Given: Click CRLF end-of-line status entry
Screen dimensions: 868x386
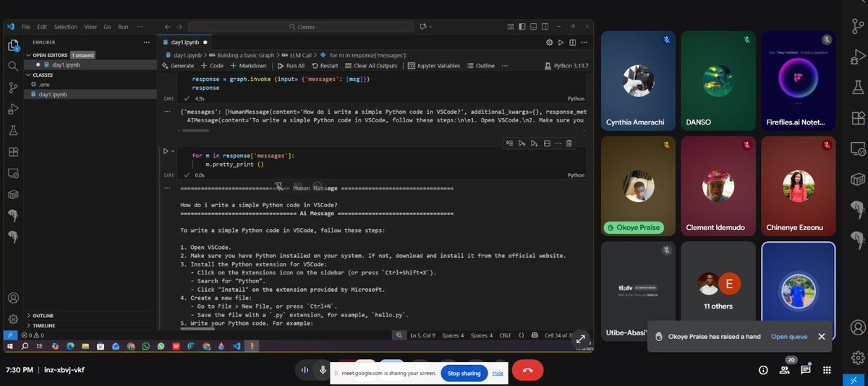Looking at the screenshot, I should point(504,335).
